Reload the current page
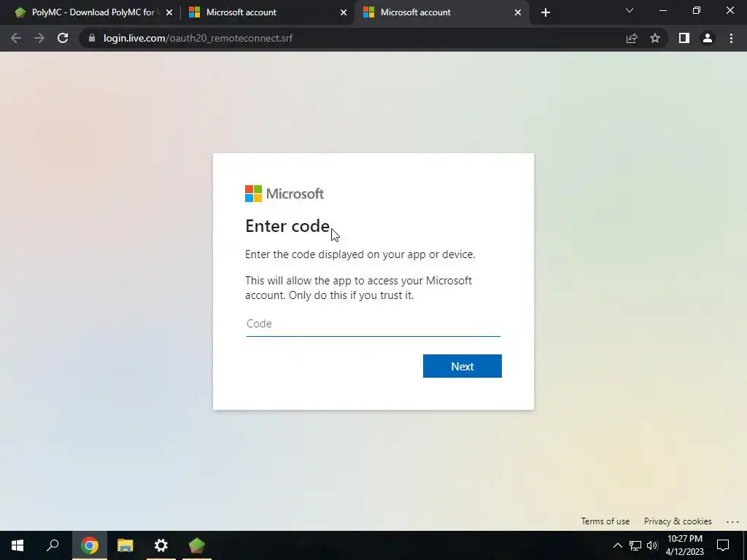This screenshot has width=747, height=560. [63, 38]
